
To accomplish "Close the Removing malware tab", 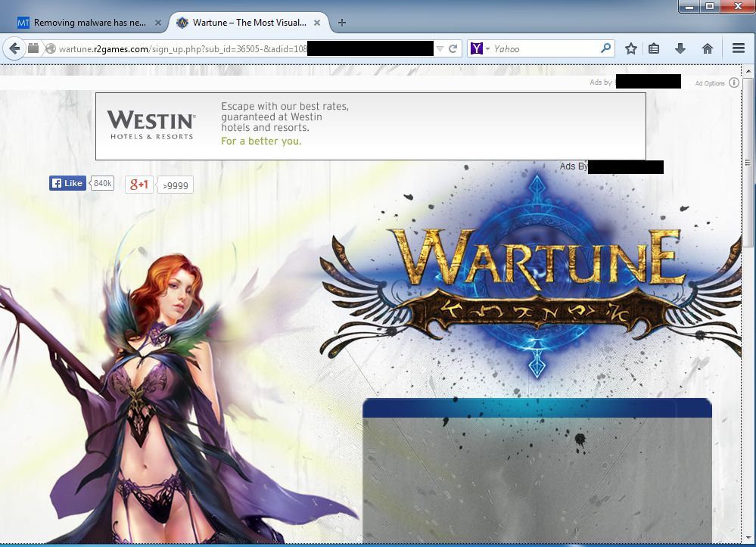I will 157,23.
